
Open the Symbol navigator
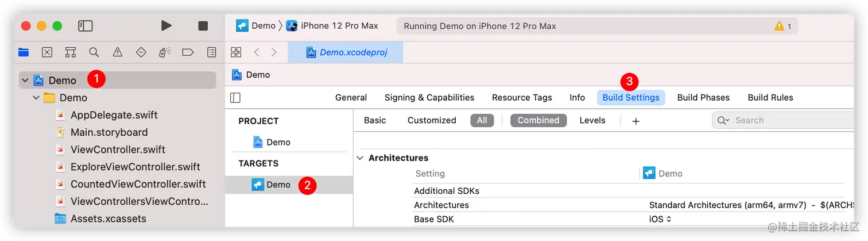71,52
